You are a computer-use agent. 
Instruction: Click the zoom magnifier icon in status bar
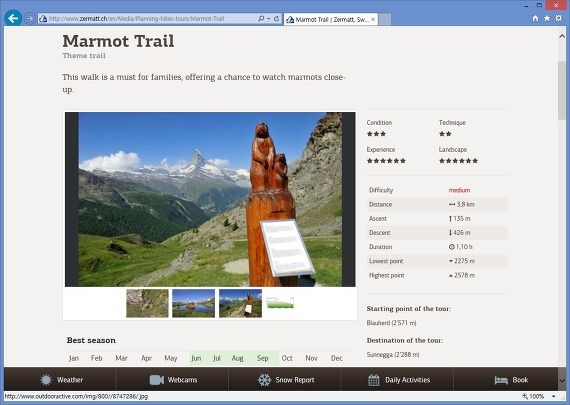(525, 396)
